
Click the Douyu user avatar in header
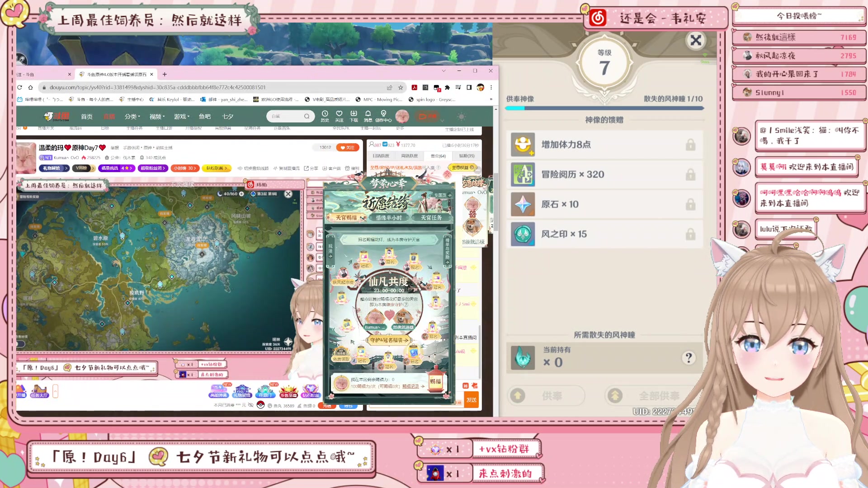tap(402, 116)
